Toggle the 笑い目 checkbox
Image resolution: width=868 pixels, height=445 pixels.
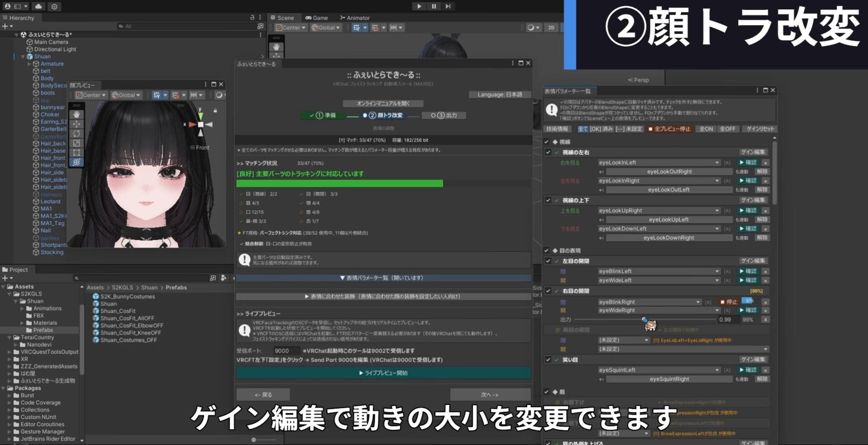(x=548, y=360)
